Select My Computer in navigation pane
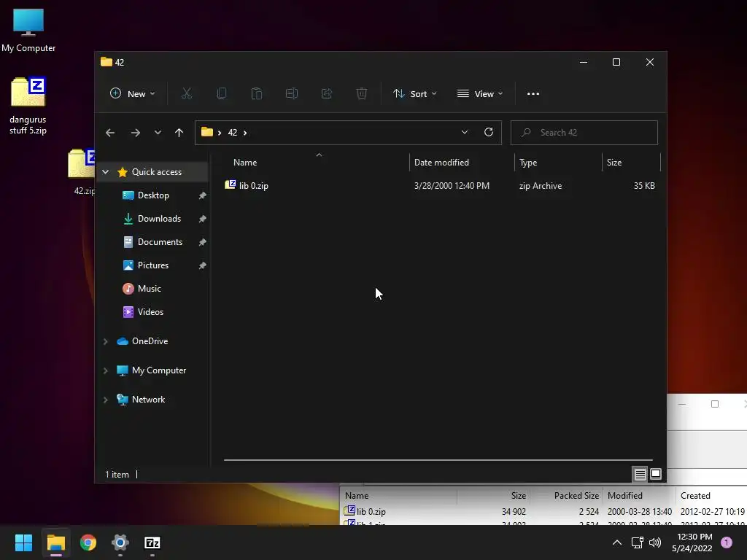Viewport: 747px width, 560px height. (158, 370)
